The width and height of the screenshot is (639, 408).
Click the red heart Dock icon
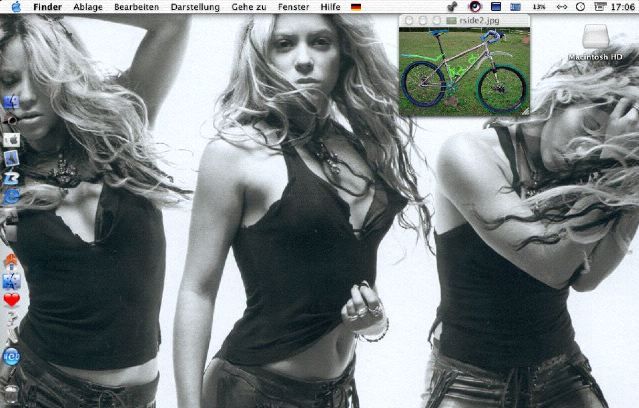[12, 299]
